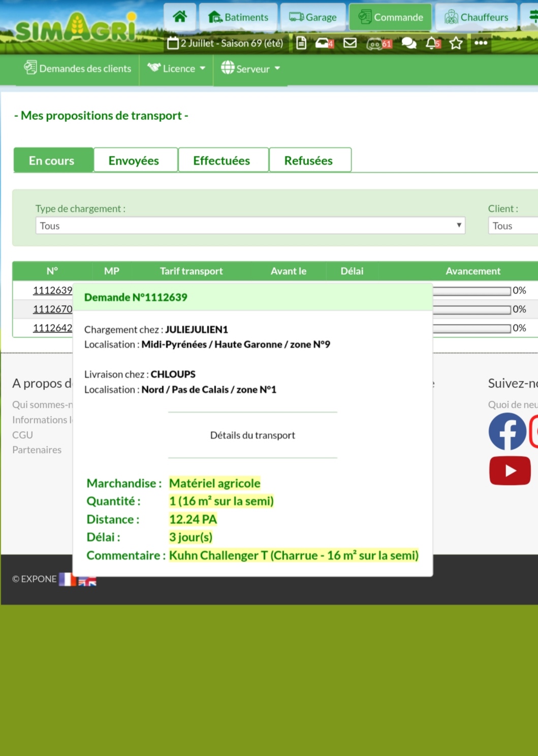Open the mail envelope icon
The height and width of the screenshot is (756, 538).
point(350,43)
